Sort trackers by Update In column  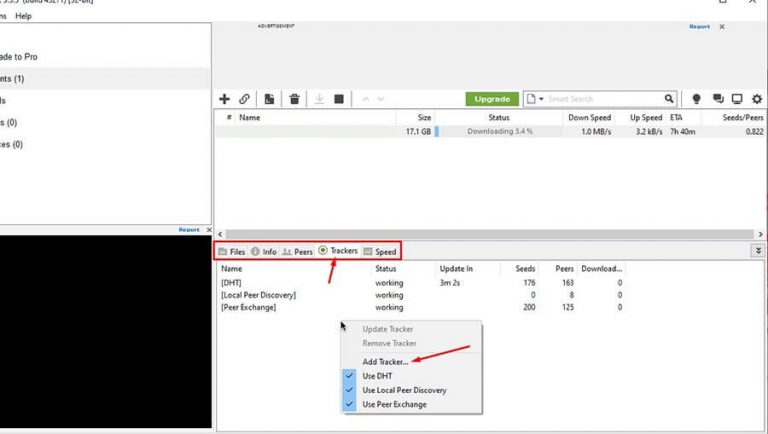[456, 268]
